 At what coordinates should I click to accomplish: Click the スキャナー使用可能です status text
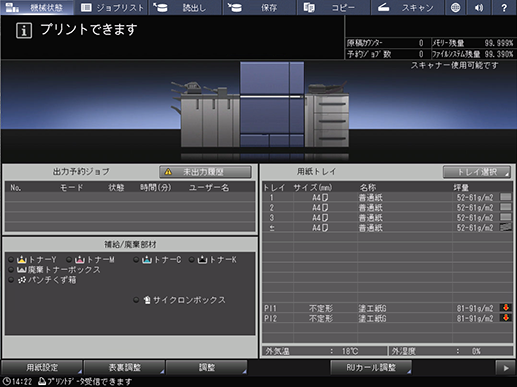[x=454, y=65]
